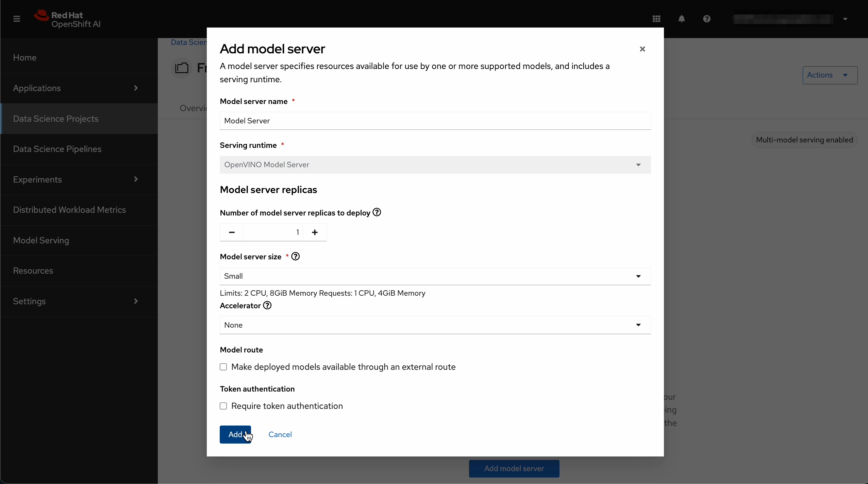Click the help question mark icon in header

point(707,19)
